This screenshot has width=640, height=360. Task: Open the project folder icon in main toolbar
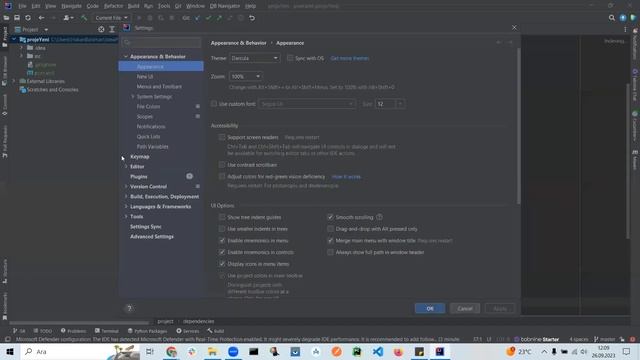7,18
